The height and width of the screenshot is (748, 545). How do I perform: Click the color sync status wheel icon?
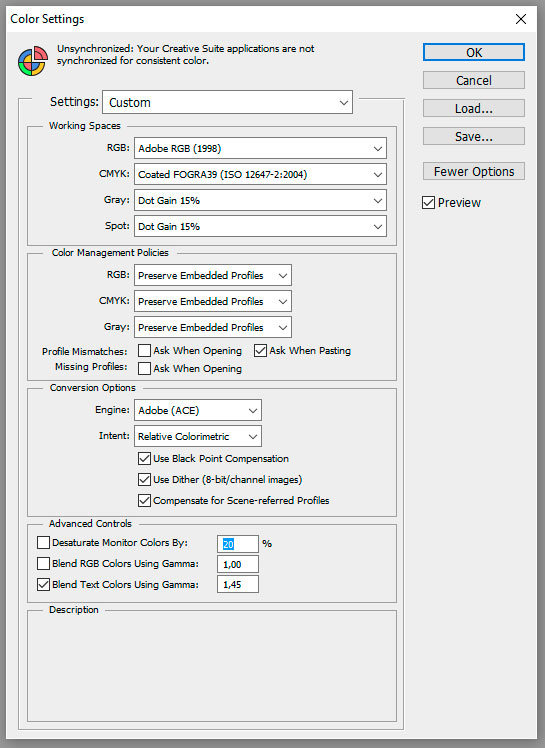pyautogui.click(x=32, y=61)
